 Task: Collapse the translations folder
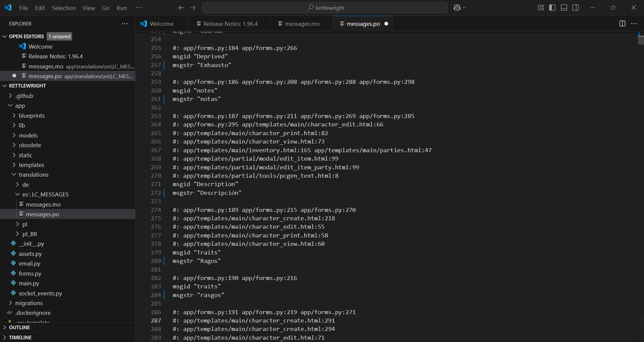(34, 175)
